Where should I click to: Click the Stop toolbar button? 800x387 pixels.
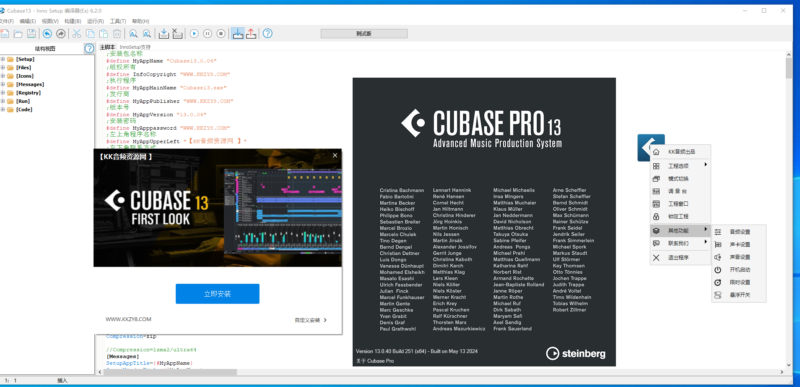(x=221, y=34)
